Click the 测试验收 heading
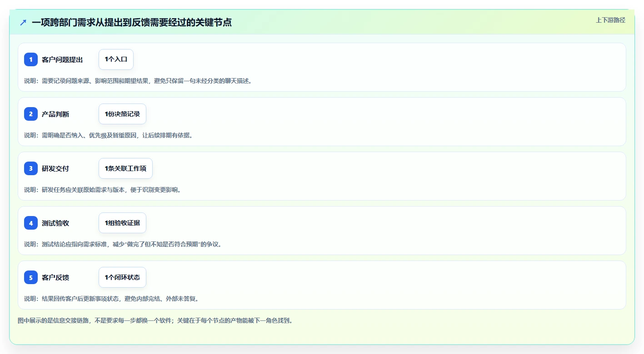The image size is (644, 354). pos(55,223)
